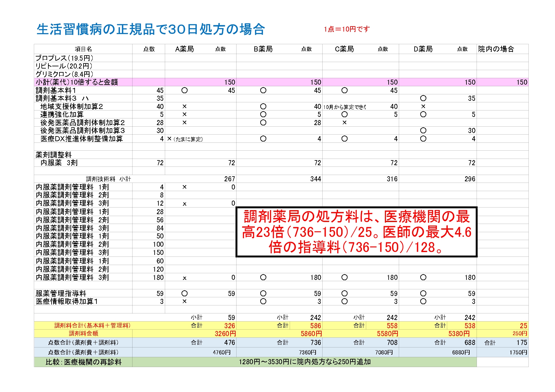Select the 連携強化加算 row label
Screen dimensions: 555x392
pos(62,114)
